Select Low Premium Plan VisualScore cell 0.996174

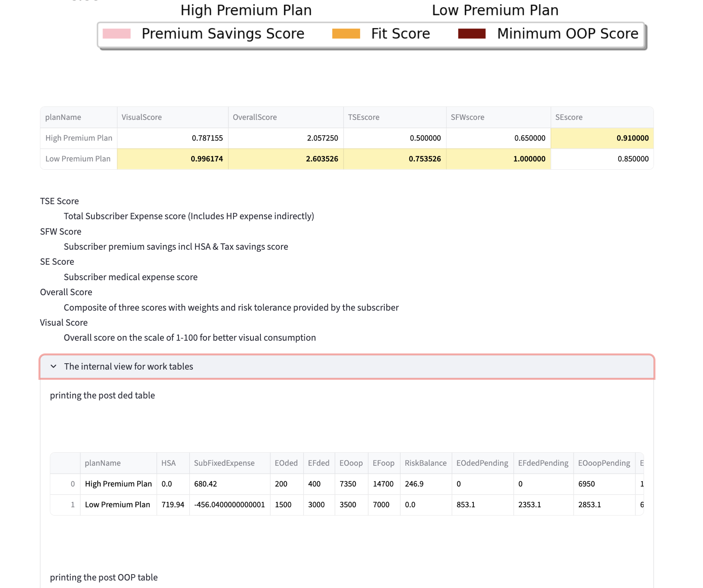click(173, 159)
